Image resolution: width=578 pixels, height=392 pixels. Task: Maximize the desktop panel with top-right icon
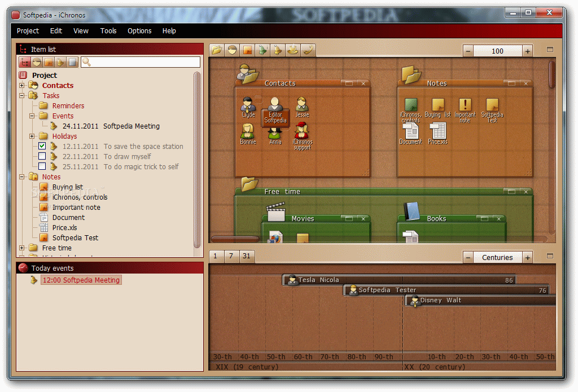550,50
